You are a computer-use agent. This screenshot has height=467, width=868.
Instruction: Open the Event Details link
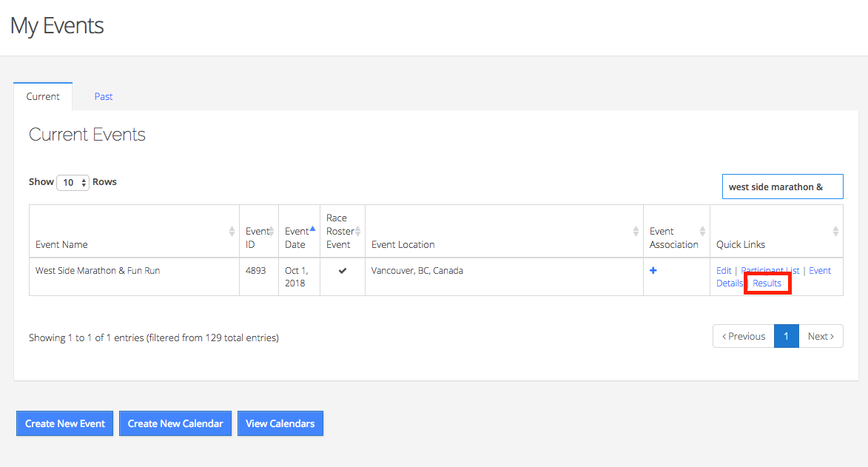point(820,270)
